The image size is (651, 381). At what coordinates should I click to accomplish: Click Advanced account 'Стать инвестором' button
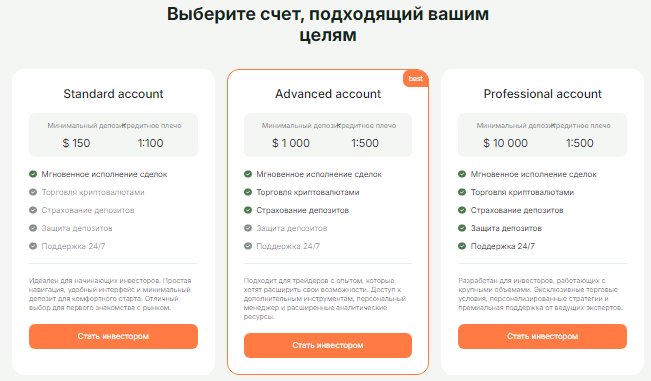328,345
